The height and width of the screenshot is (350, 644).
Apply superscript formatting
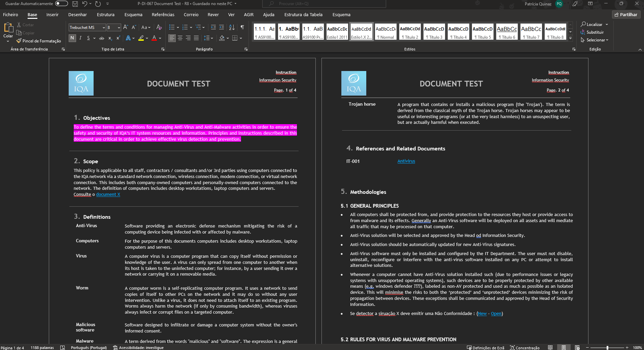pyautogui.click(x=118, y=38)
